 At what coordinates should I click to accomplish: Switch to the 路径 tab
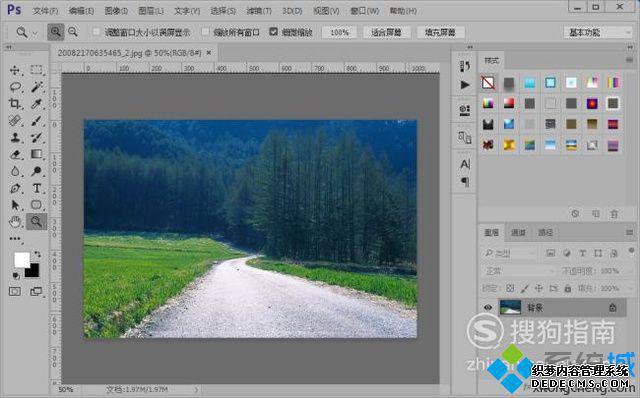tap(545, 232)
